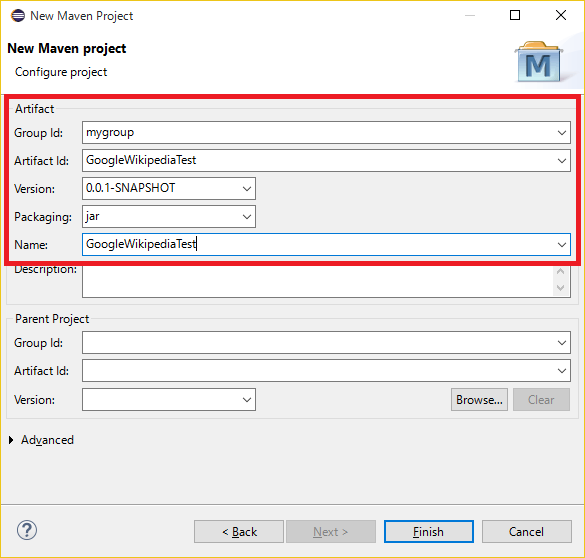Click the Finish button

click(x=429, y=532)
